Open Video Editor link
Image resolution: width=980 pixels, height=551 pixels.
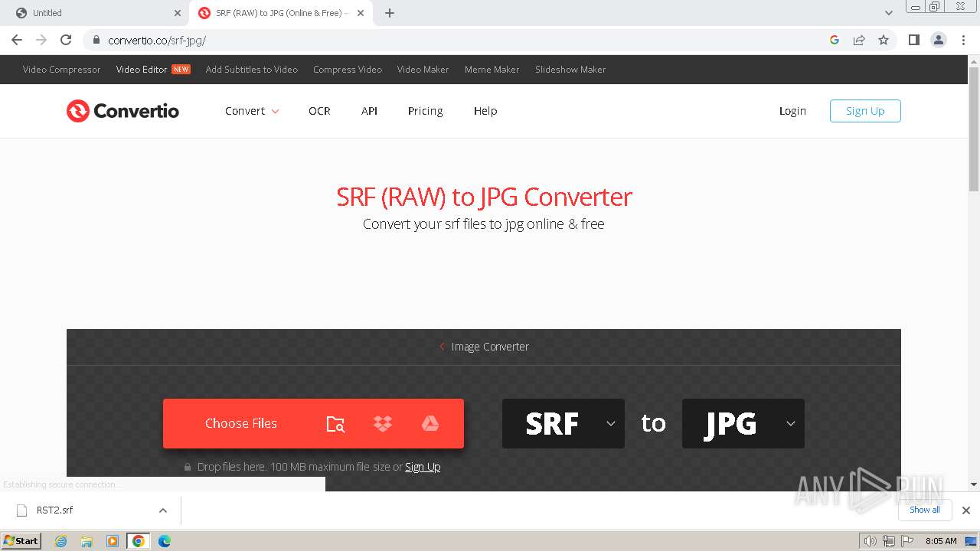(142, 70)
